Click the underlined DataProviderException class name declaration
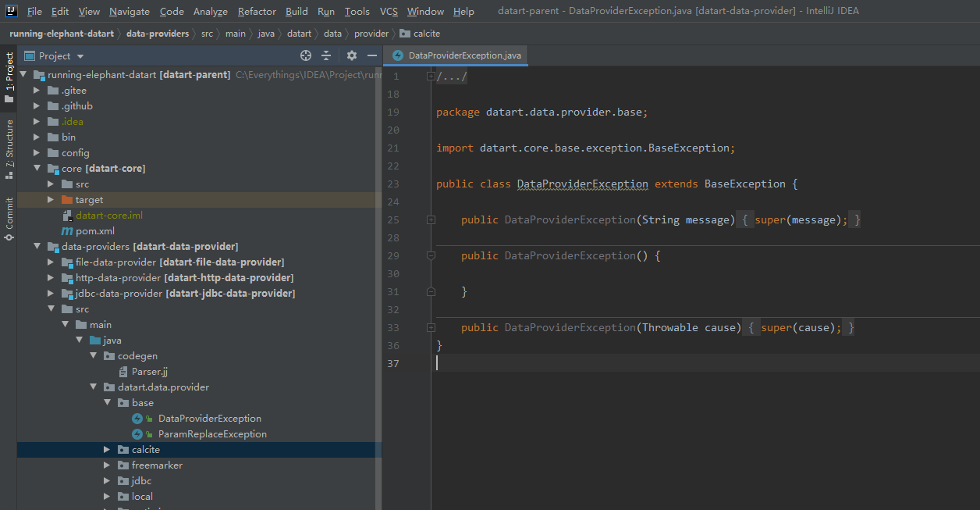The image size is (980, 510). click(583, 184)
